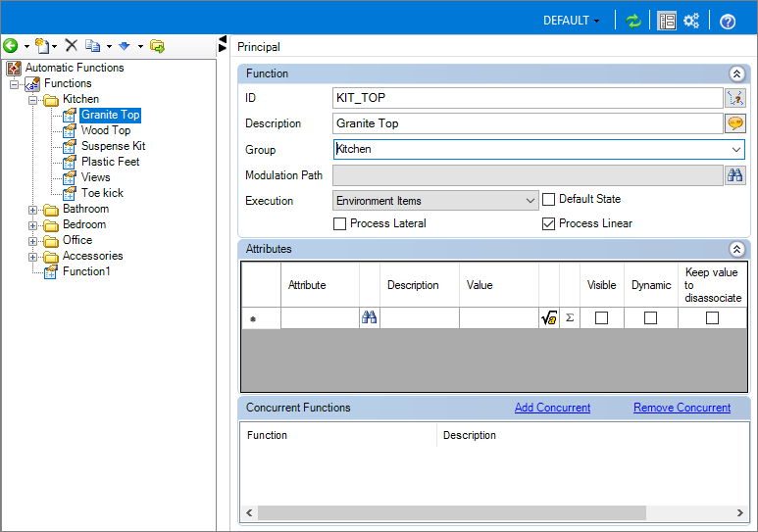Screen dimensions: 758x532
Task: Expand the Accessories folder node
Action: [x=32, y=257]
